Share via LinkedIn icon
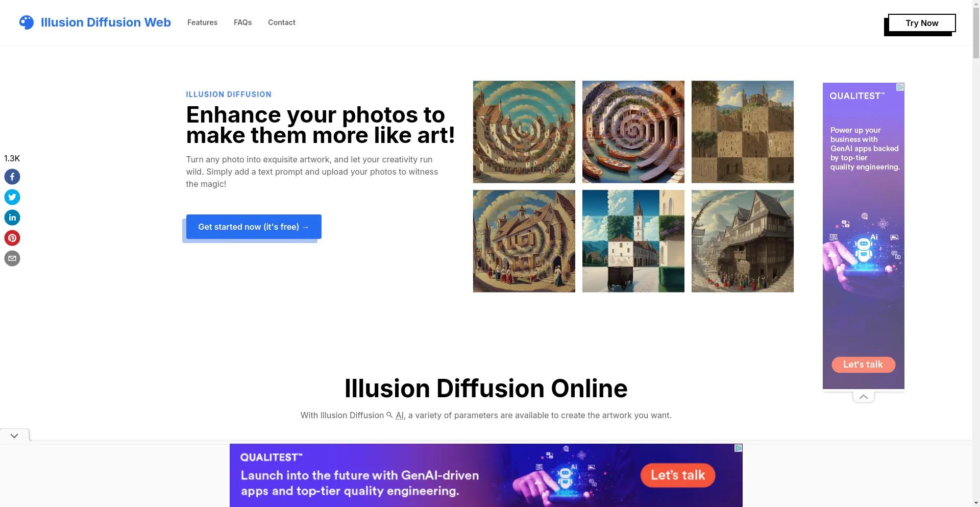Viewport: 980px width, 507px height. coord(12,218)
